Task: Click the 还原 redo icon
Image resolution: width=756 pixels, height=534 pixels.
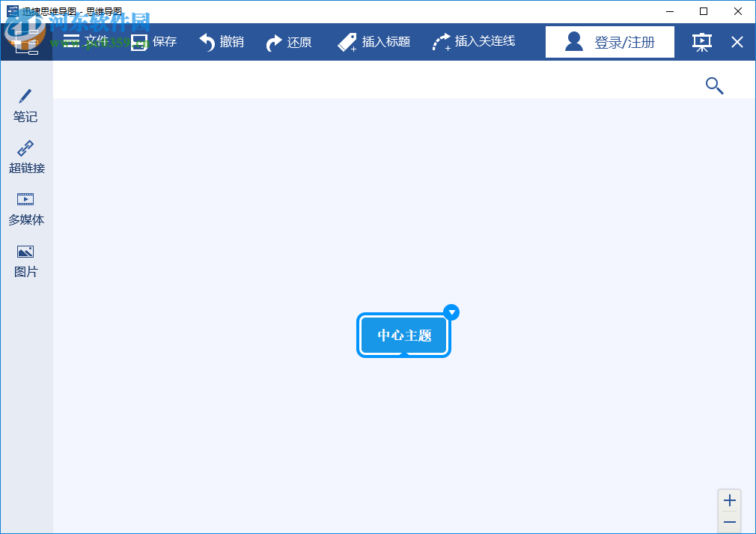Action: [x=276, y=42]
